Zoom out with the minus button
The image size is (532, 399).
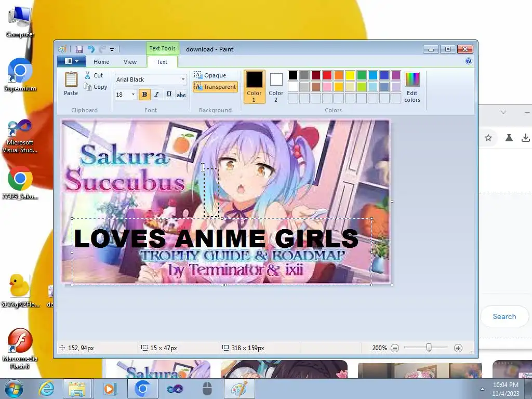395,348
